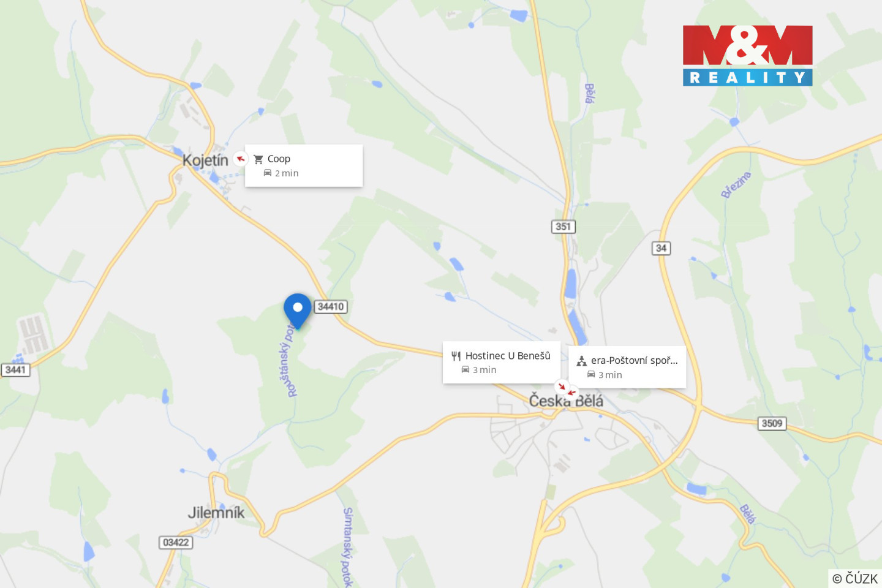
Task: Click the road 3509 shield
Action: (x=772, y=423)
